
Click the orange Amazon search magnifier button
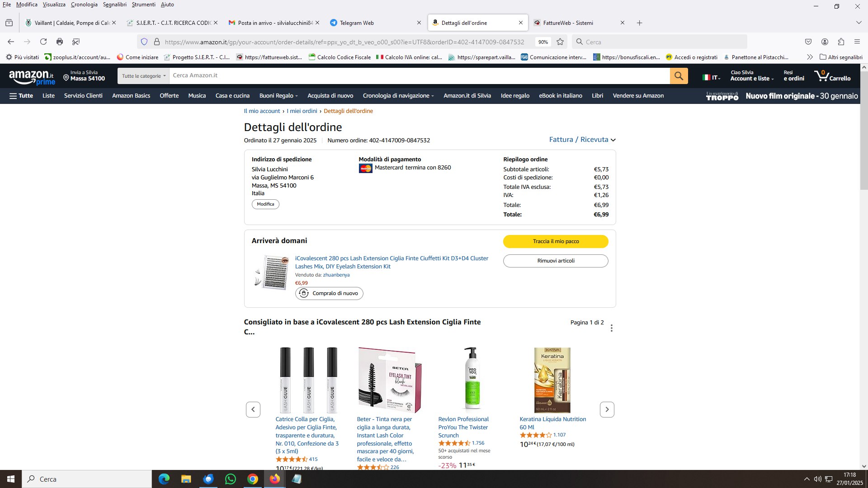[x=679, y=76]
